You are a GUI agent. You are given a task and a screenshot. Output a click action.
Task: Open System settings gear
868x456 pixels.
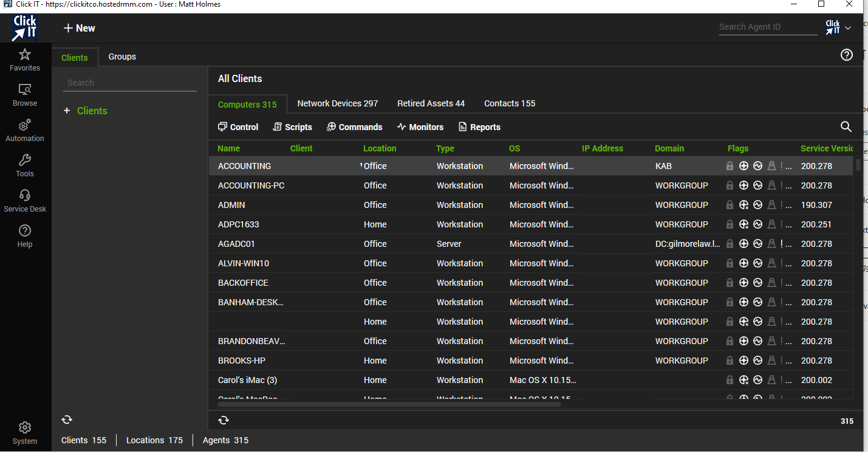[x=25, y=434]
